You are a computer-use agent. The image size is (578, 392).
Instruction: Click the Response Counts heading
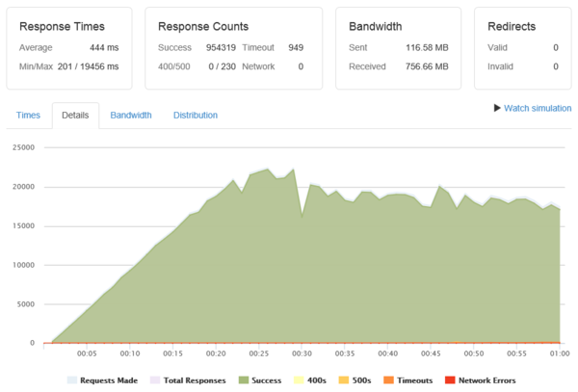[203, 27]
